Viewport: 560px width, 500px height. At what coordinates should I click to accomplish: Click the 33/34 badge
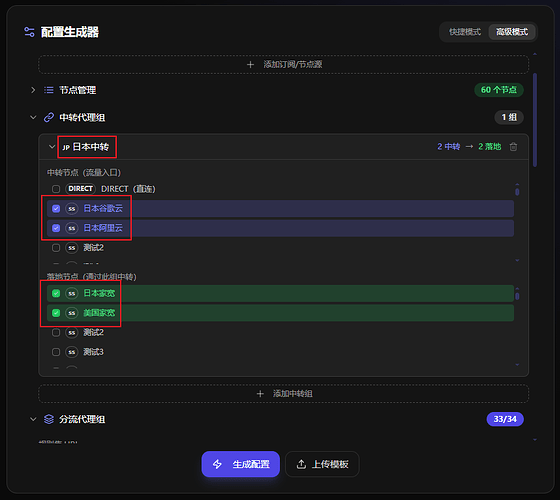[x=505, y=419]
